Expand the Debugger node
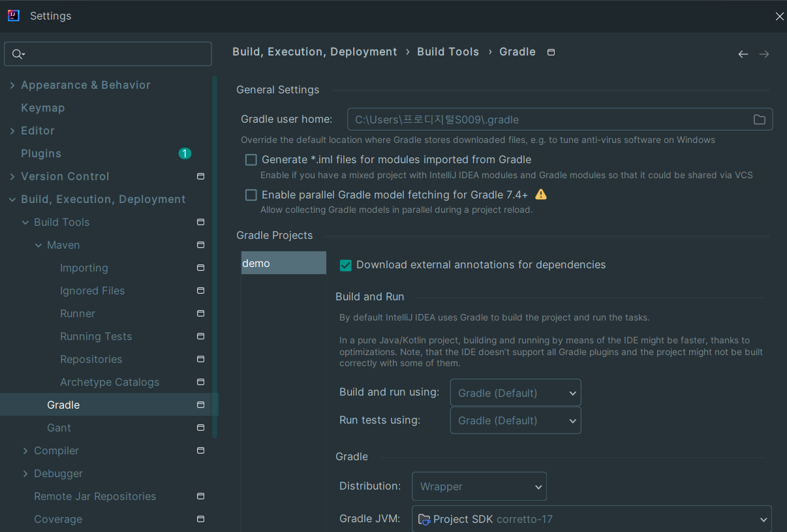 pos(25,473)
